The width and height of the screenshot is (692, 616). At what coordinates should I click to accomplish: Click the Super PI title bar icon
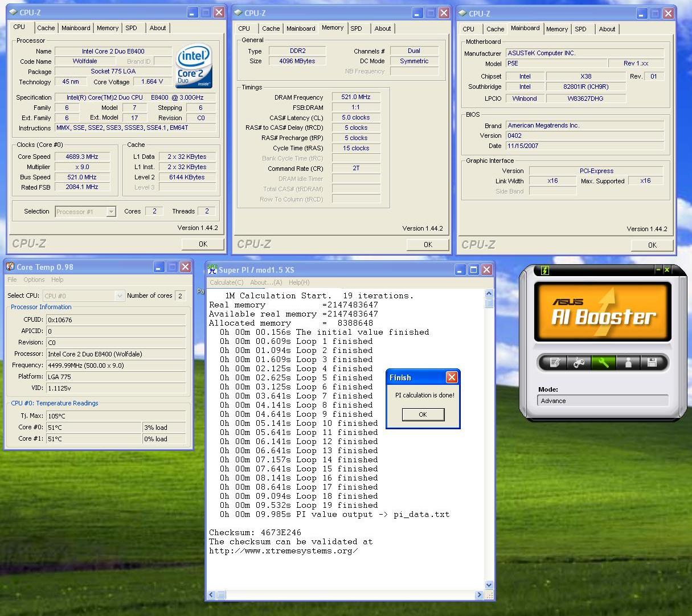click(212, 269)
